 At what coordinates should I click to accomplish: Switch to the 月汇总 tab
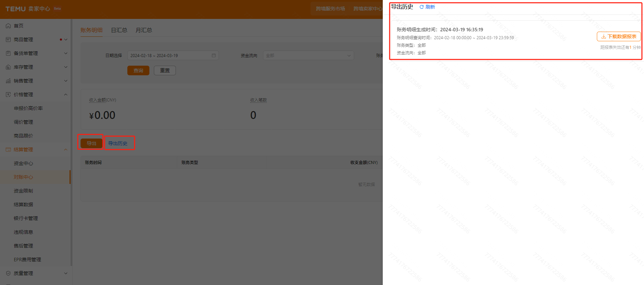[144, 30]
